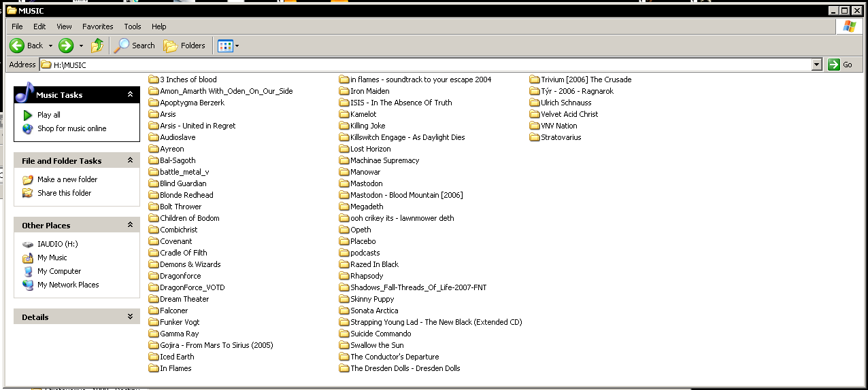Open the Forward button history dropdown arrow

point(81,46)
